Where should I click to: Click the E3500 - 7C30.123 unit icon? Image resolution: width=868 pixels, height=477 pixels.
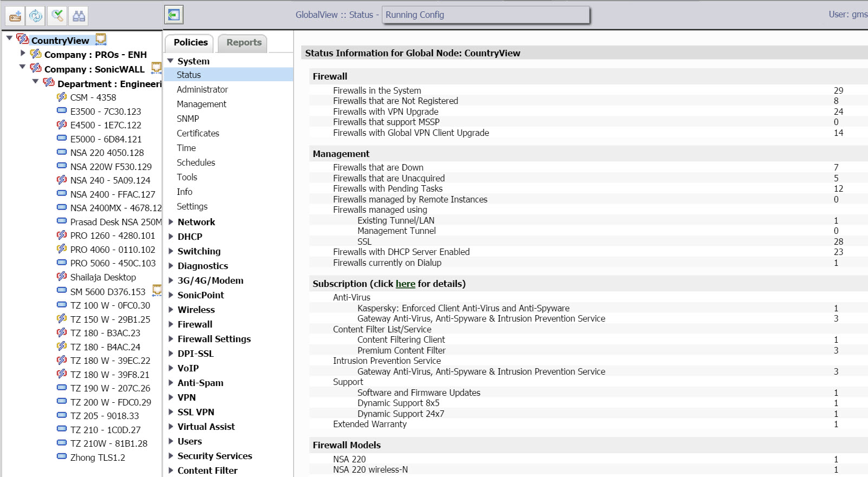point(62,110)
